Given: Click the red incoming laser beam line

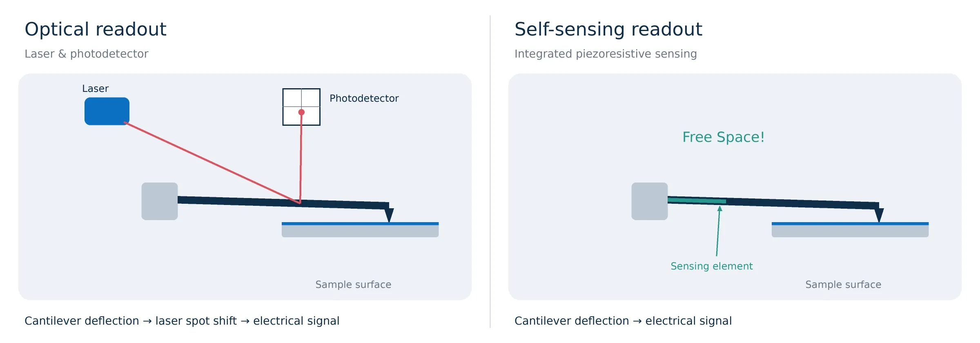Looking at the screenshot, I should (x=212, y=163).
